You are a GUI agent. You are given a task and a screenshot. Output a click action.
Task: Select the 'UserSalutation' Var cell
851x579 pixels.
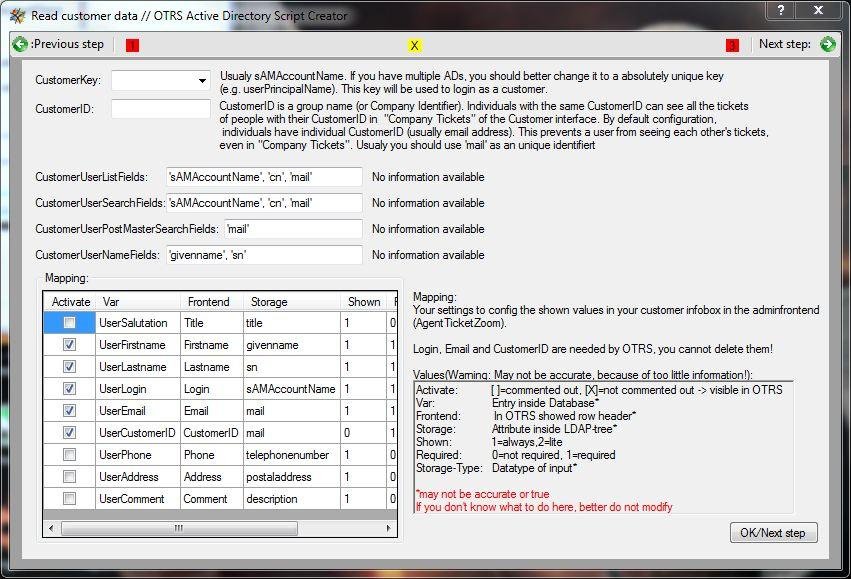tap(138, 323)
